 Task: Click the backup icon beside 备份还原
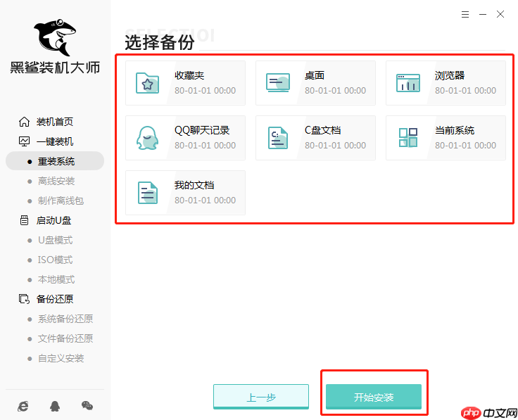[24, 299]
